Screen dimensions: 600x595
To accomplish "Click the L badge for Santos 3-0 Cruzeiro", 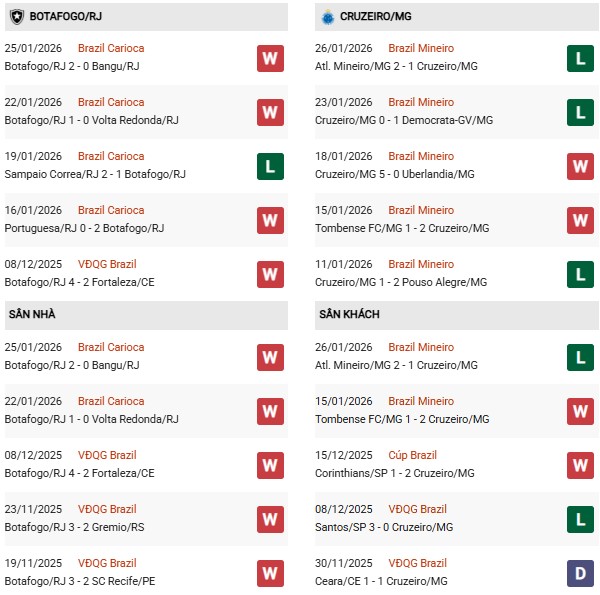I will point(580,519).
